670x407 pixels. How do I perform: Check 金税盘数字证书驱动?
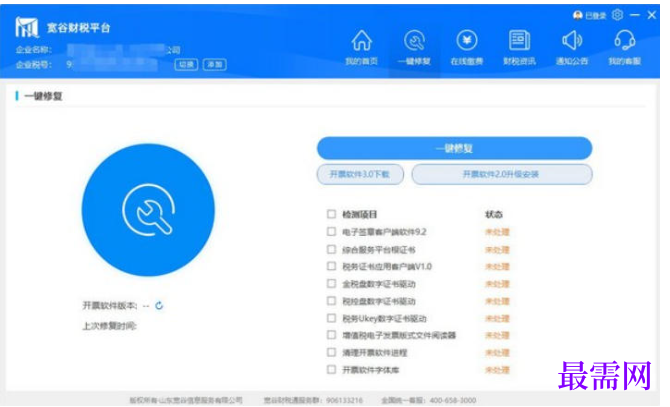(331, 284)
